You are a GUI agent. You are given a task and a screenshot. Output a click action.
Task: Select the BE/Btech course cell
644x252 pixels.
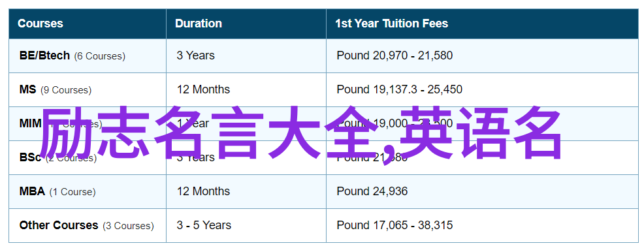tap(88, 55)
